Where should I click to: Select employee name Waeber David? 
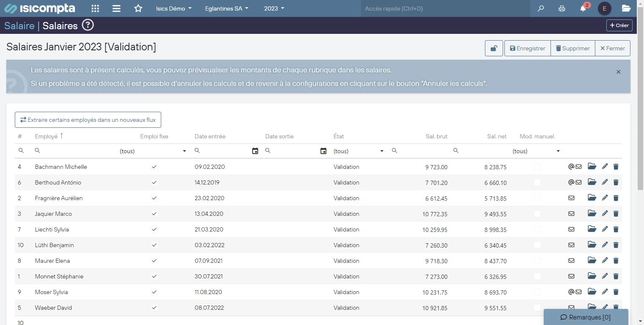53,308
